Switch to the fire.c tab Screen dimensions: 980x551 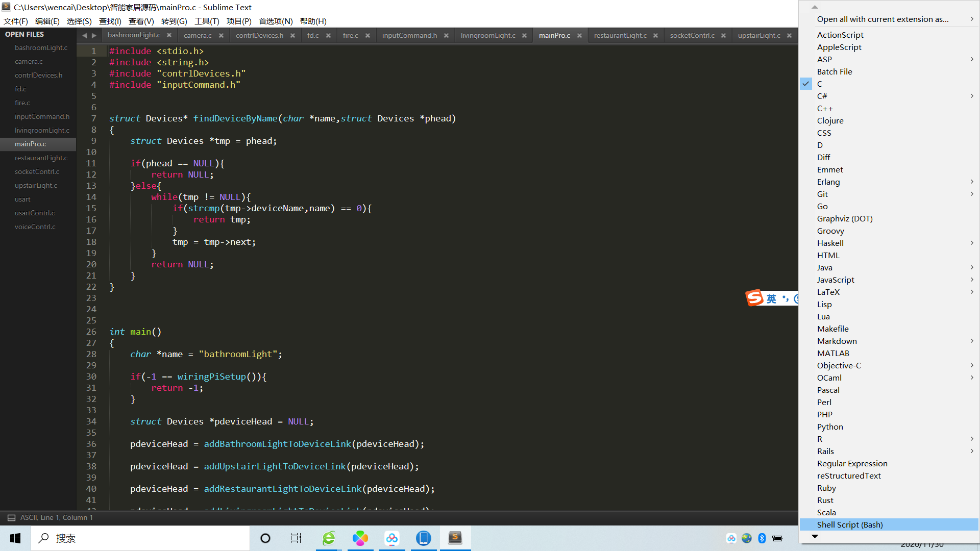(x=350, y=36)
